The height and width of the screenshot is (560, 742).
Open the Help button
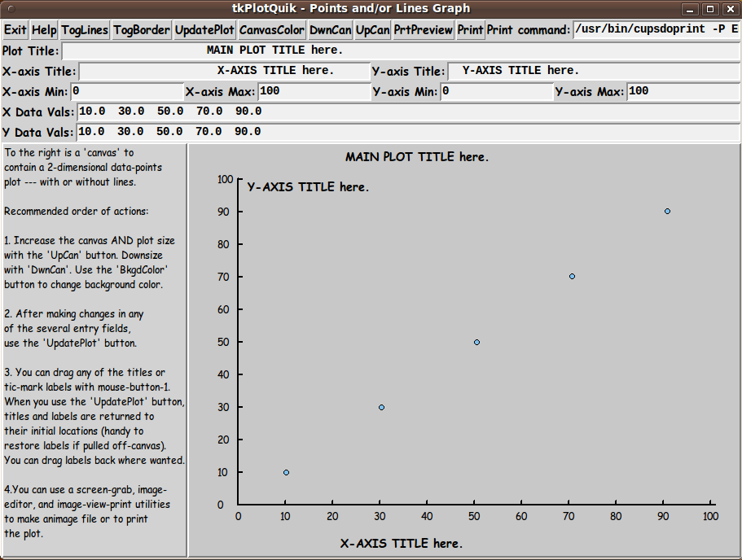[44, 30]
